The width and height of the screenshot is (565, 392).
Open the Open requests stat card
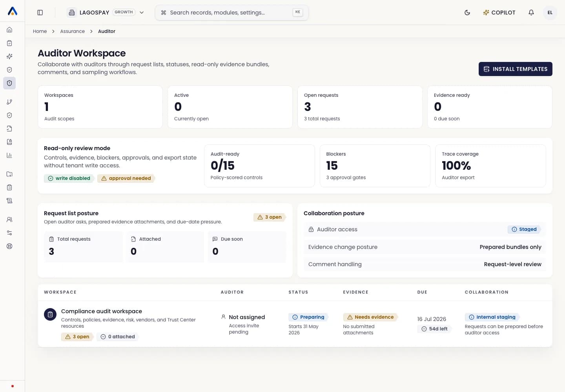point(360,107)
